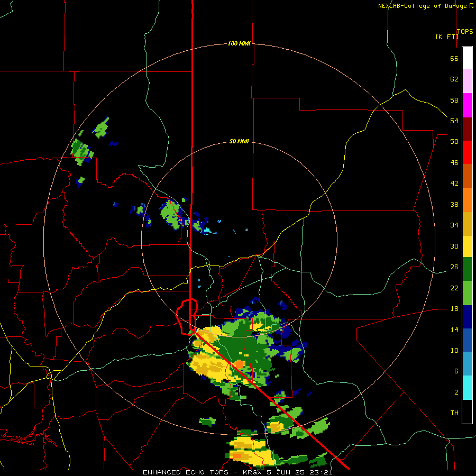Click the small cyan echo near map center
This screenshot has width=476, height=476.
(x=207, y=231)
